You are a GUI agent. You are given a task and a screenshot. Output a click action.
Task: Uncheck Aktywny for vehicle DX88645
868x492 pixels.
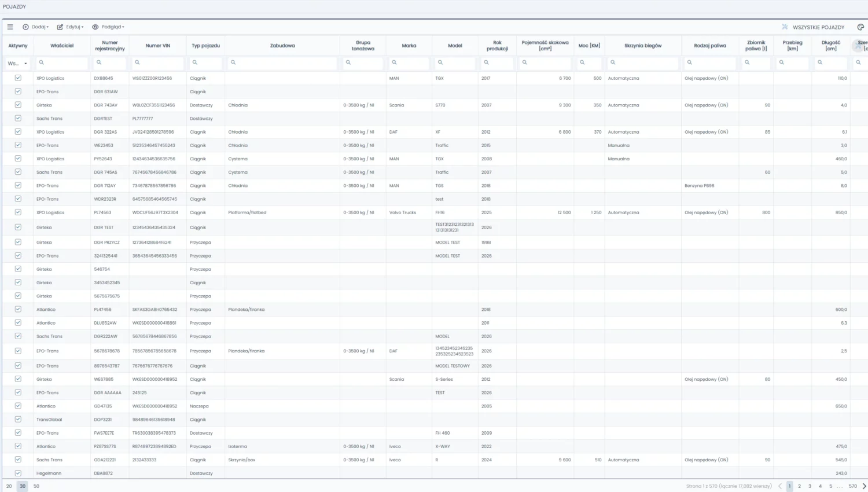click(x=18, y=78)
